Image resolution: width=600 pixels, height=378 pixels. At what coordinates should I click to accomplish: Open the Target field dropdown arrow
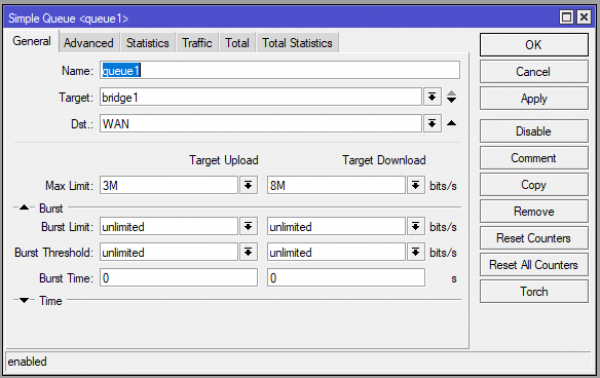[432, 97]
